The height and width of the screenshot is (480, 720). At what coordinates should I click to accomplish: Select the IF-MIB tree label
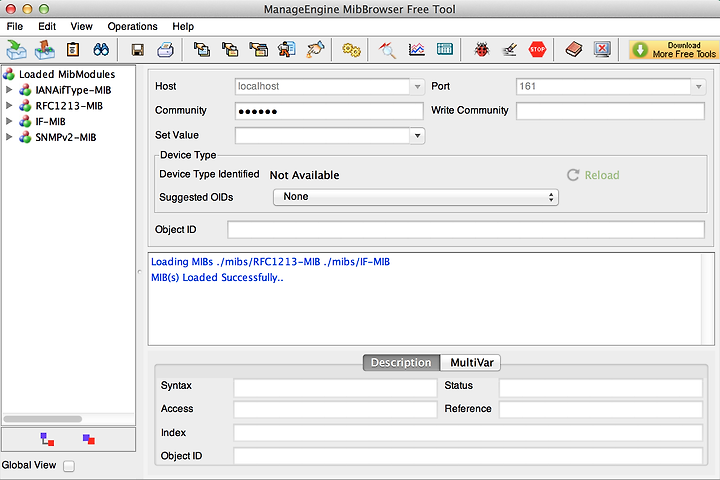[x=51, y=121]
